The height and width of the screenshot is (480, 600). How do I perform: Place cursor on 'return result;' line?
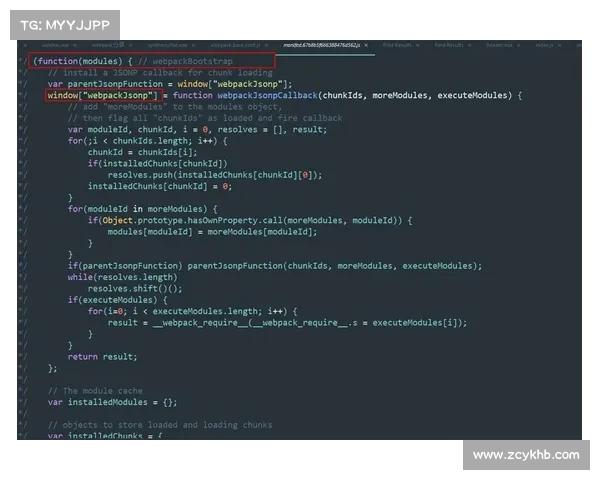point(102,356)
